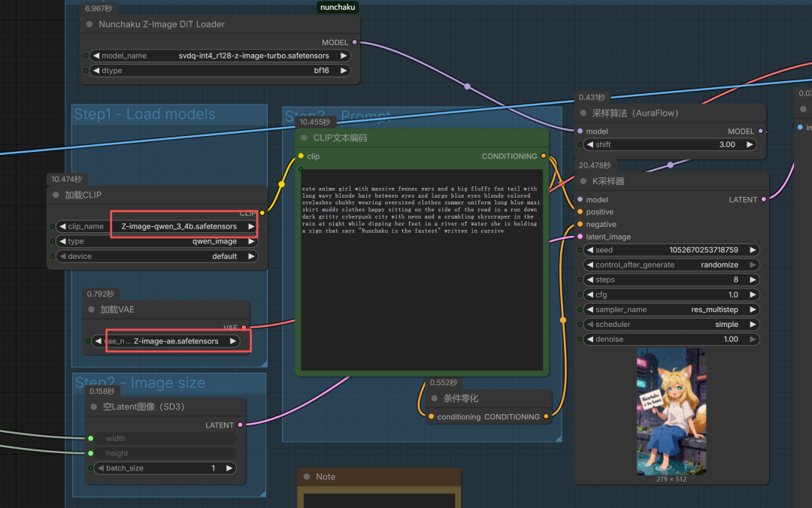812x508 pixels.
Task: Click model input port on 采样算法 node
Action: click(580, 132)
